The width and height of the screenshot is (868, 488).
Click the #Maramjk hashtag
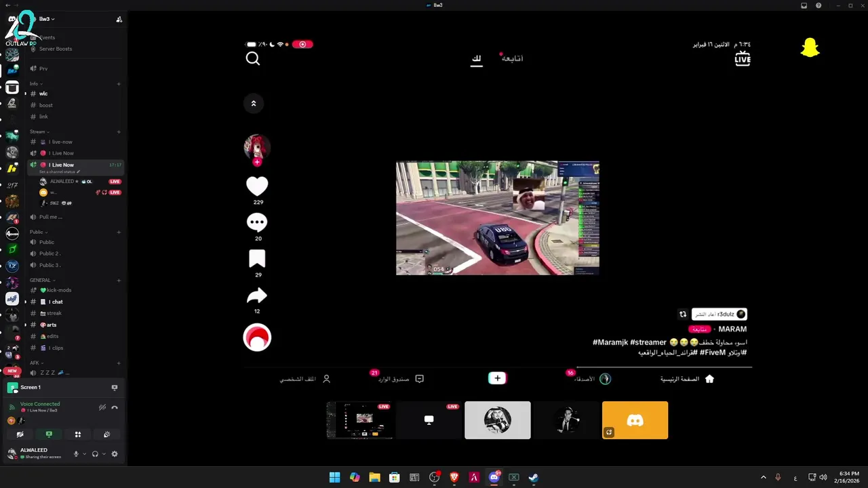pos(610,343)
